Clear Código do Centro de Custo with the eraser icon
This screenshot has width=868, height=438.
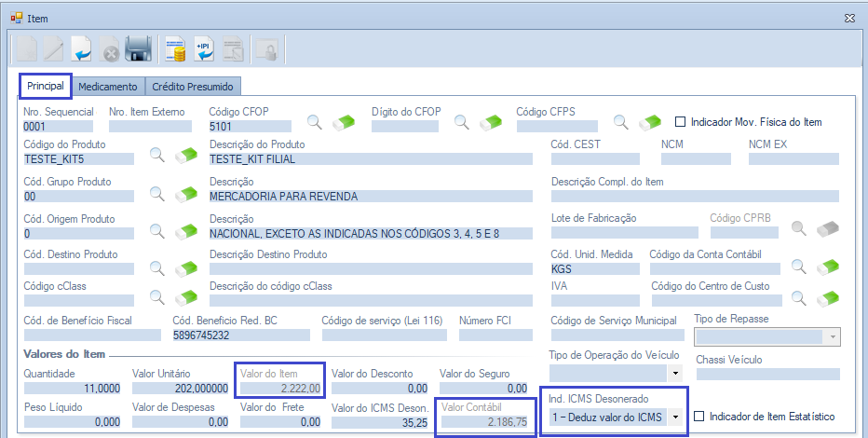pyautogui.click(x=828, y=298)
